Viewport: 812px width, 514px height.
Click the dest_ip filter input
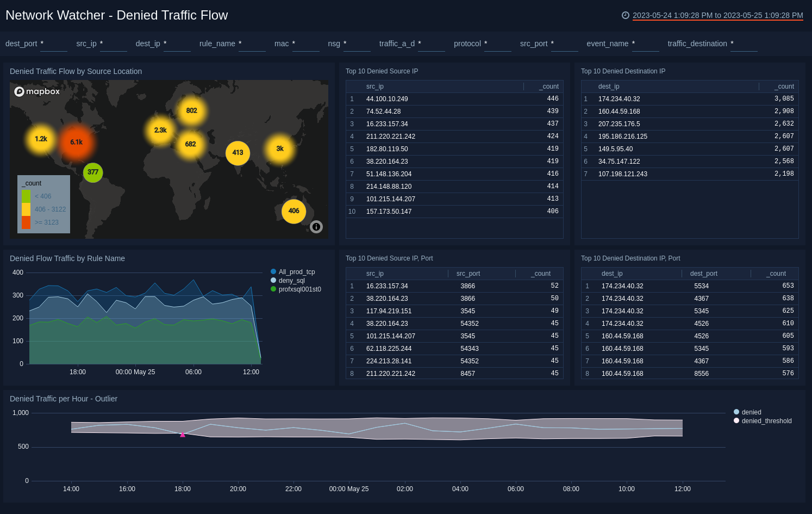coord(177,44)
